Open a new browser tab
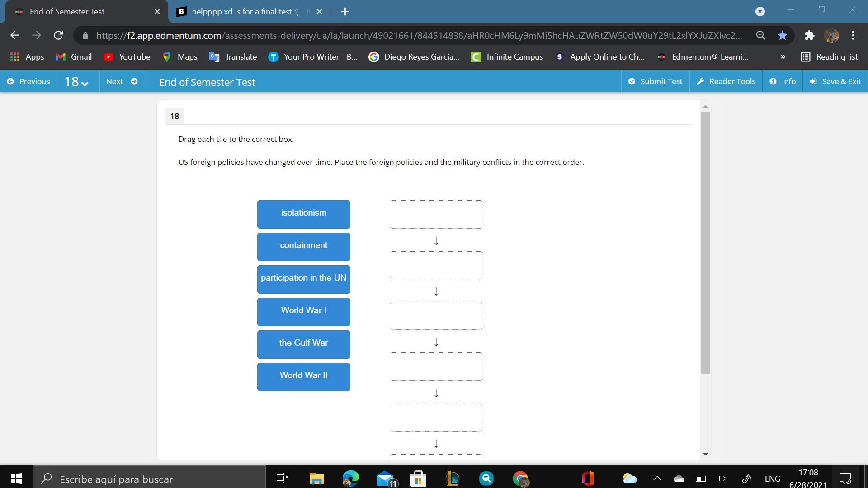The width and height of the screenshot is (868, 488). point(345,12)
